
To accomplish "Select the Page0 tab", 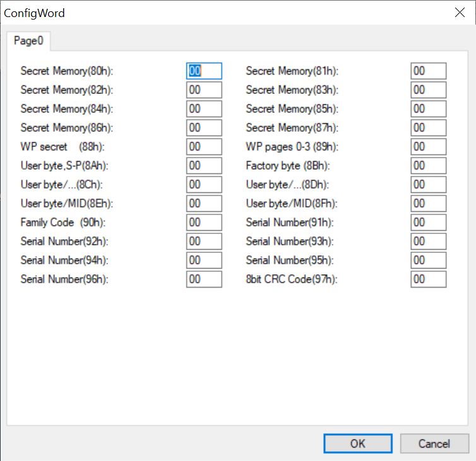I will point(28,40).
